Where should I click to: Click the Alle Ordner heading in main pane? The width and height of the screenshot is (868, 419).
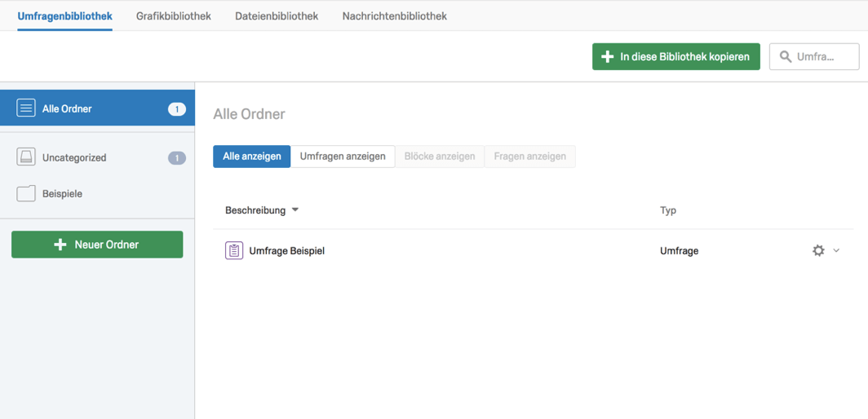click(x=249, y=115)
